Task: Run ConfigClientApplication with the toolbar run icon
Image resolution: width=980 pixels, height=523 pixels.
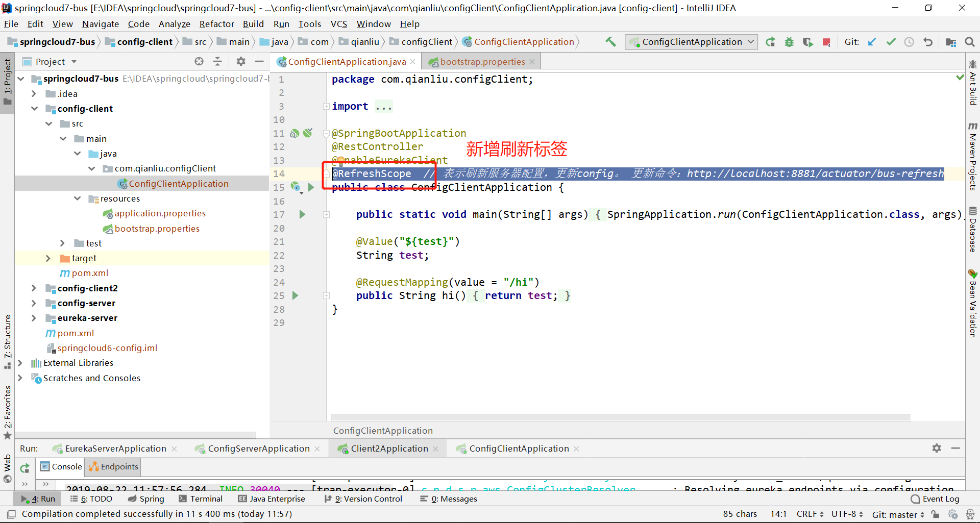Action: [x=770, y=42]
